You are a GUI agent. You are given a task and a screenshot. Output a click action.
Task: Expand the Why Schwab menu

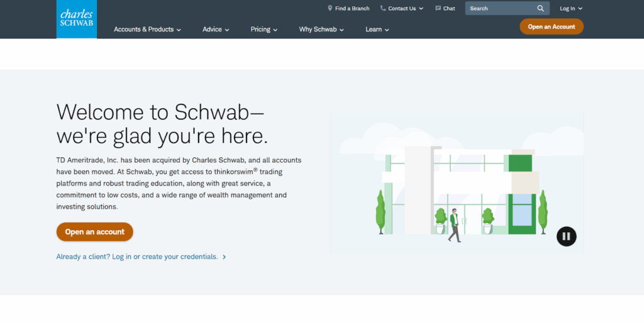point(321,30)
